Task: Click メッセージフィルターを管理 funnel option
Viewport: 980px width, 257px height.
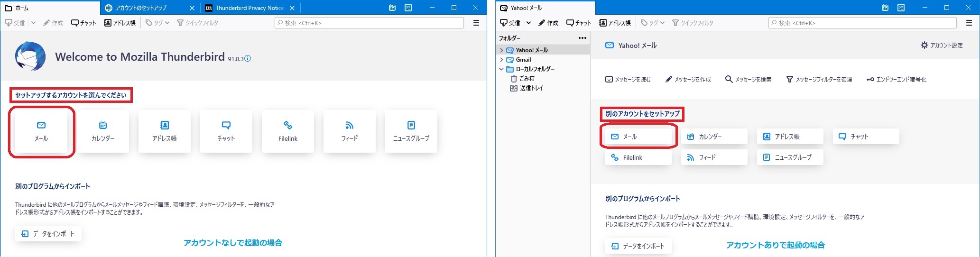Action: tap(819, 80)
